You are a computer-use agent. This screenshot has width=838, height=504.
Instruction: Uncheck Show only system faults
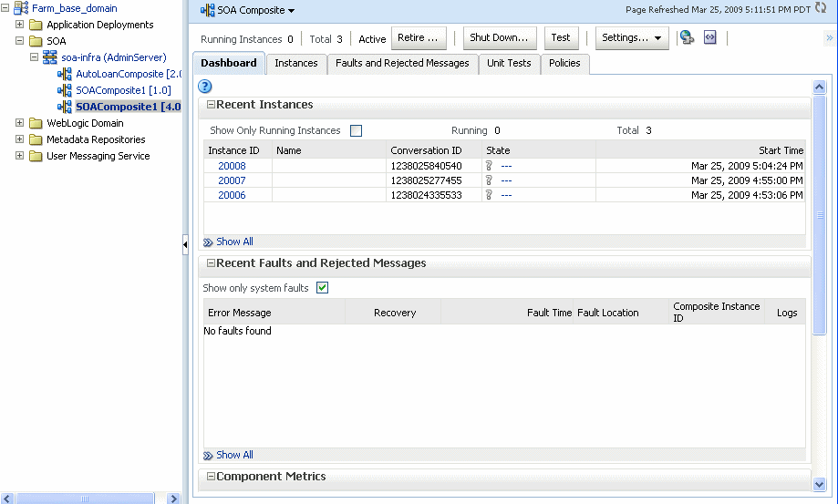click(322, 288)
